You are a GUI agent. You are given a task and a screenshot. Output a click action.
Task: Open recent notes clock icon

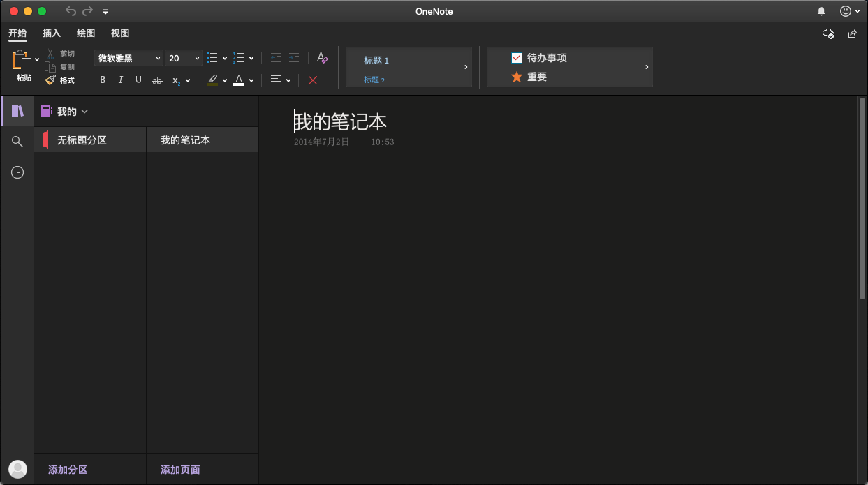[x=17, y=172]
